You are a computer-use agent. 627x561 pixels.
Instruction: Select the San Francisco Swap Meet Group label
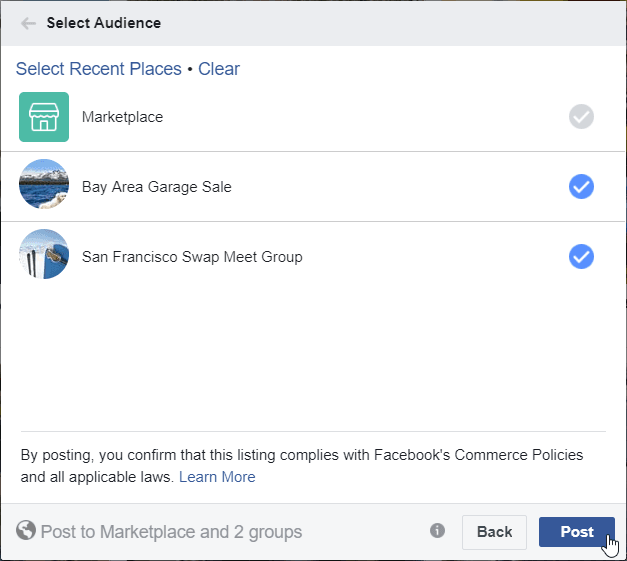[192, 257]
